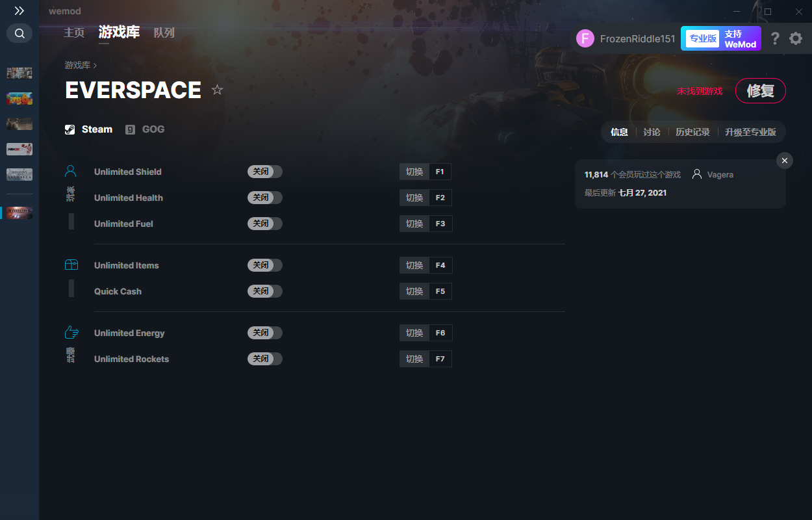Expand the sidebar with the double-chevron icon
The width and height of the screenshot is (812, 520).
point(19,11)
